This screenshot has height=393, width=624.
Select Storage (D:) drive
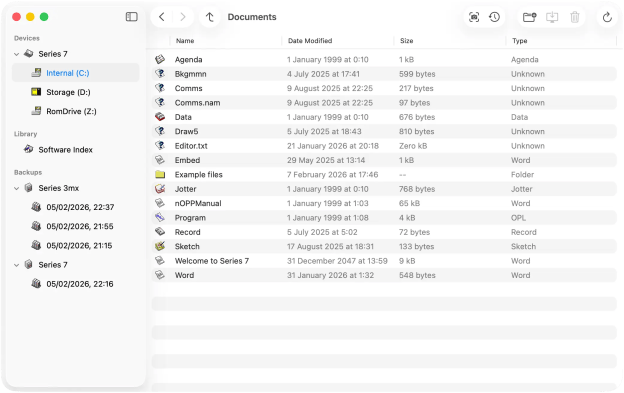[x=76, y=92]
